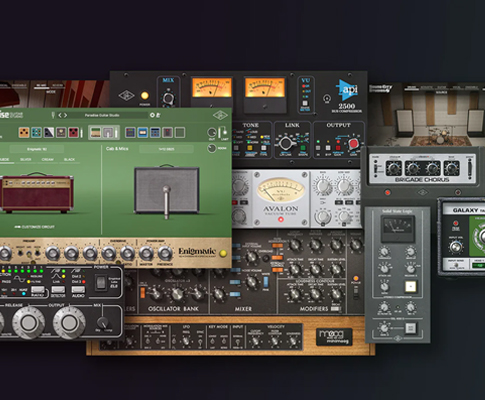The width and height of the screenshot is (485, 400).
Task: Open the amp head slot icon
Action: point(96,132)
